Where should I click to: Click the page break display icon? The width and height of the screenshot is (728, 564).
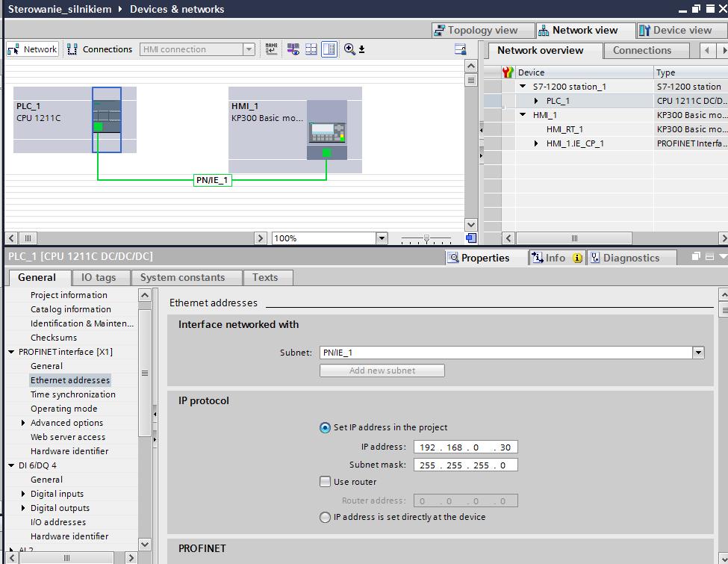(x=311, y=49)
